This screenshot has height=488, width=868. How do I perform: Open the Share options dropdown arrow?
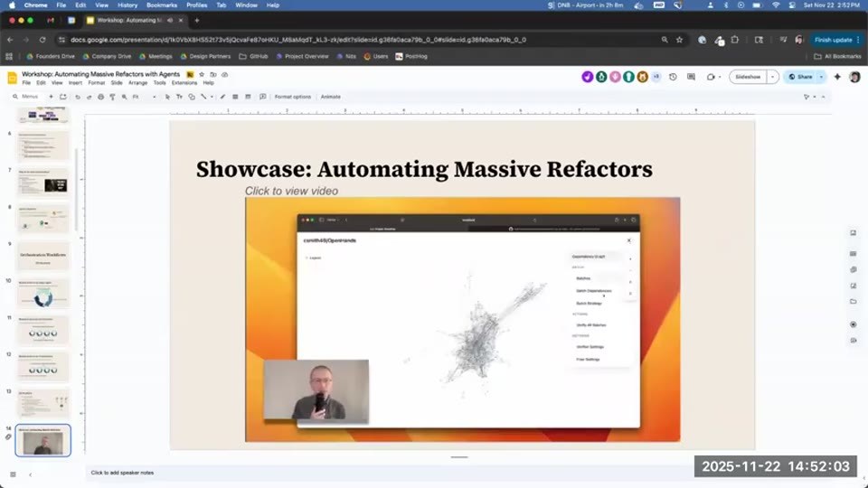point(822,77)
